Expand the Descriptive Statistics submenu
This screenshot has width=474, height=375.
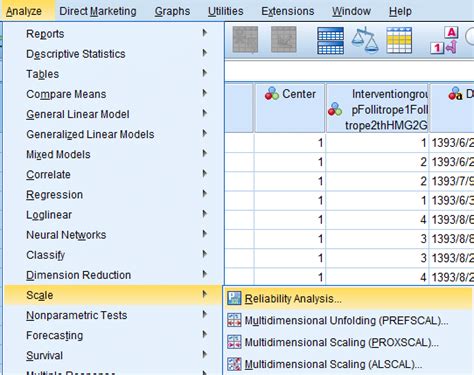point(113,54)
